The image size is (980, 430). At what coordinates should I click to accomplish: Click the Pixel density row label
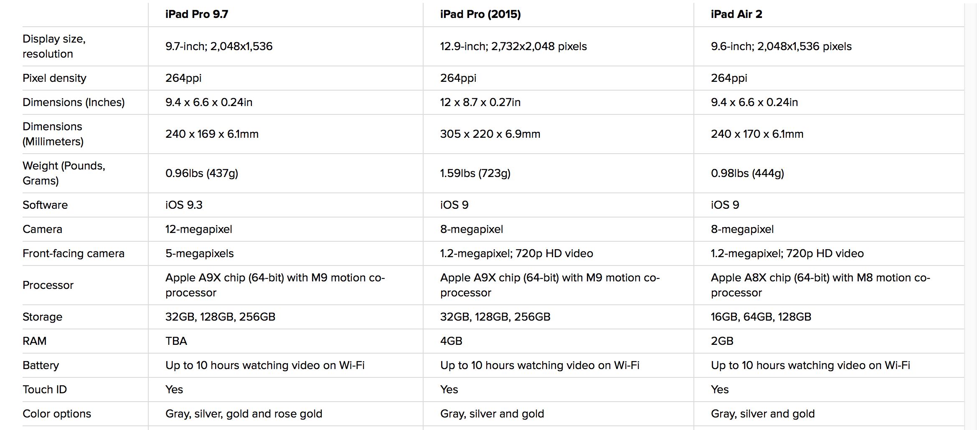pyautogui.click(x=54, y=78)
